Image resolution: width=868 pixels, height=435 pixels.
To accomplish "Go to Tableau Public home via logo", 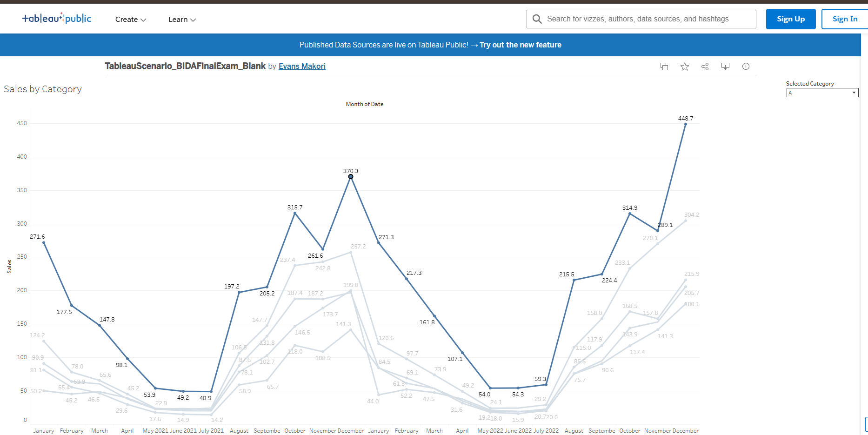I will (x=57, y=19).
